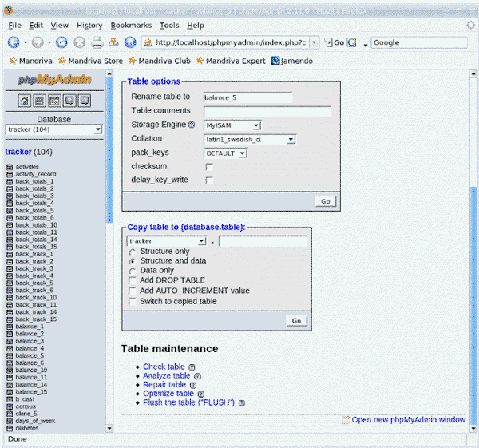Viewport: 479px width, 448px height.
Task: Select the Data only radio button
Action: coord(133,271)
